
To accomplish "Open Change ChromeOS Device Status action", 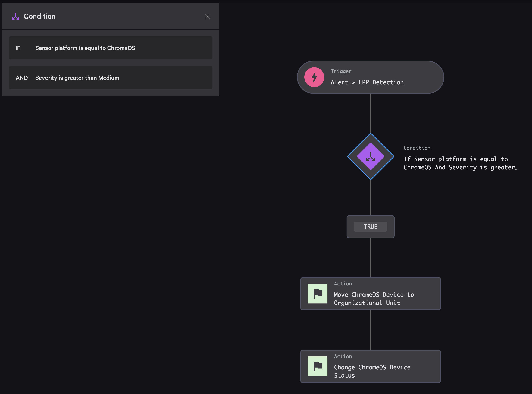I will (x=370, y=366).
